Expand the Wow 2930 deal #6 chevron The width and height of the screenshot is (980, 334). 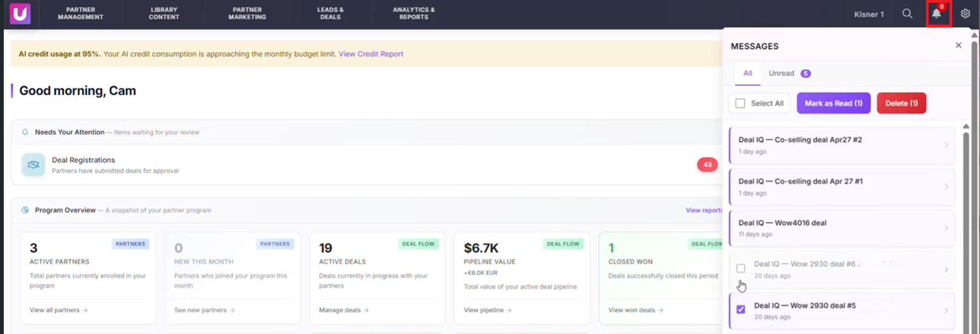click(x=946, y=269)
